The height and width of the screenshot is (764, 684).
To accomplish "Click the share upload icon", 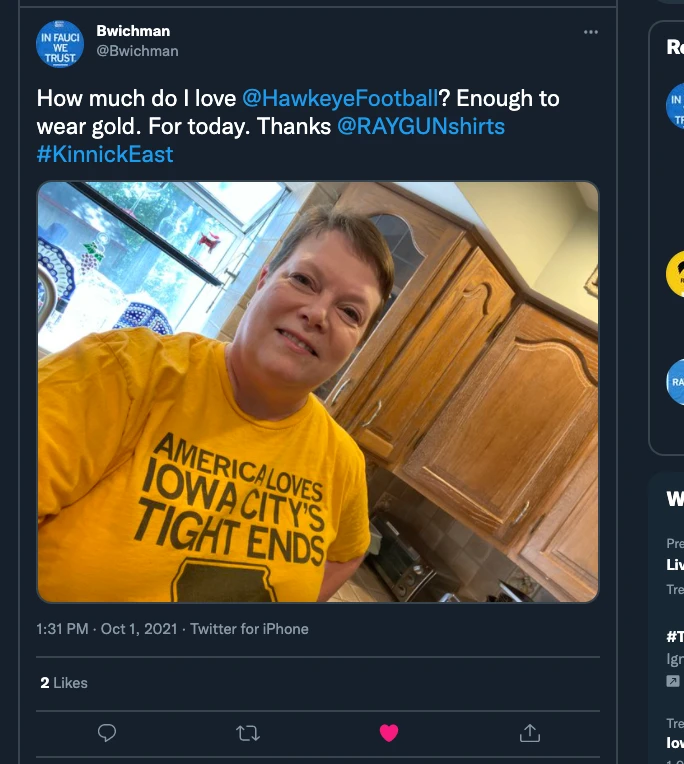I will click(530, 733).
